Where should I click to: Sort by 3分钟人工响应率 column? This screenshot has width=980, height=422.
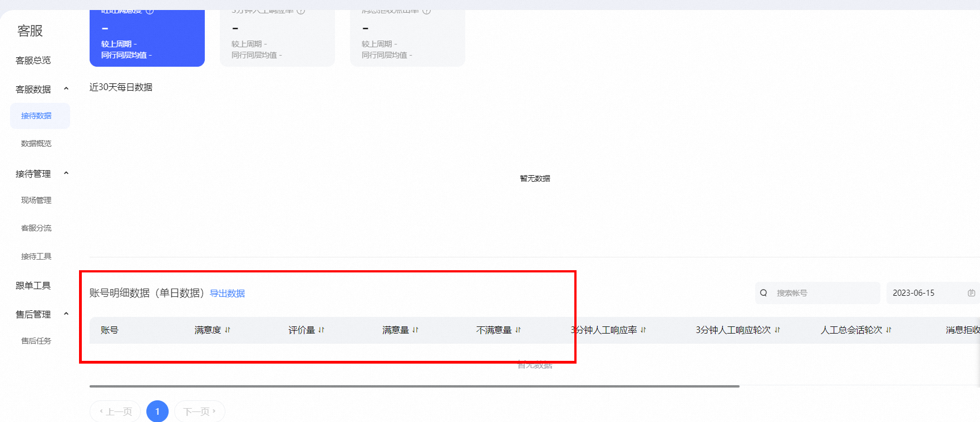(x=643, y=330)
